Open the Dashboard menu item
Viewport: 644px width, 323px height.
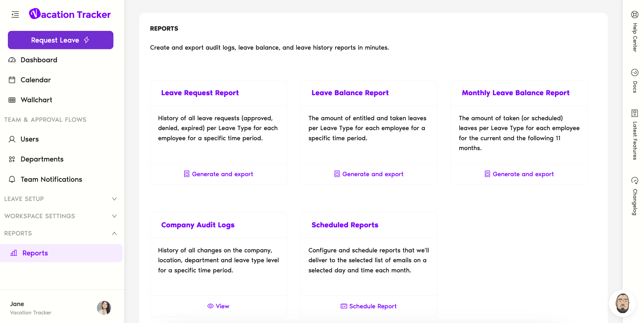click(39, 60)
